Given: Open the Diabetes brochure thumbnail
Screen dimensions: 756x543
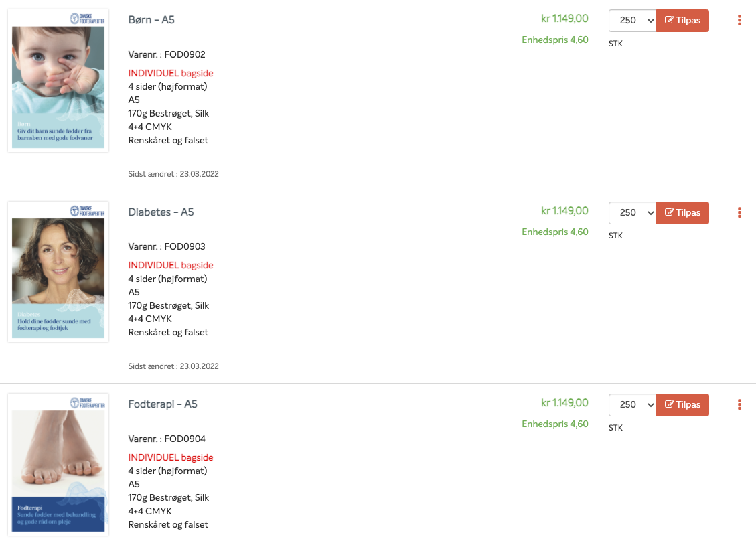Looking at the screenshot, I should tap(58, 273).
